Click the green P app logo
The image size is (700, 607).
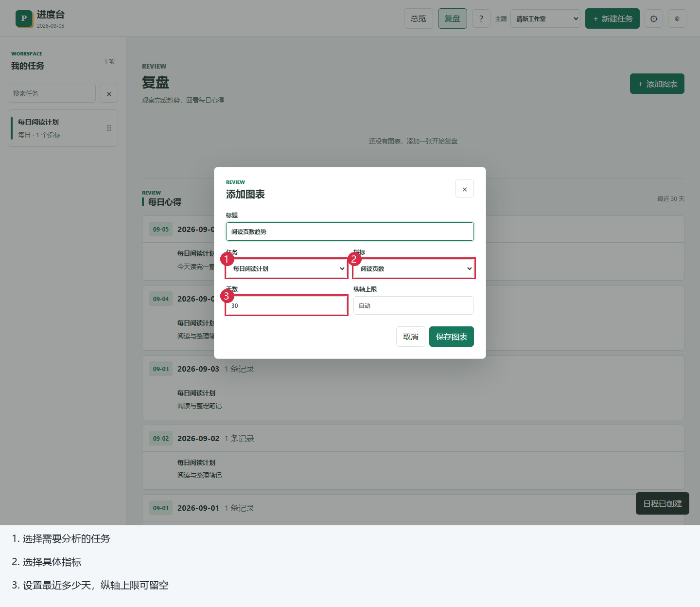coord(24,18)
